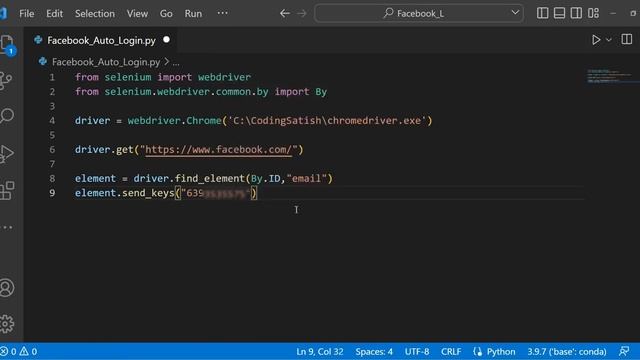640x360 pixels.
Task: Open the facebook.com URL link in code
Action: coord(218,150)
